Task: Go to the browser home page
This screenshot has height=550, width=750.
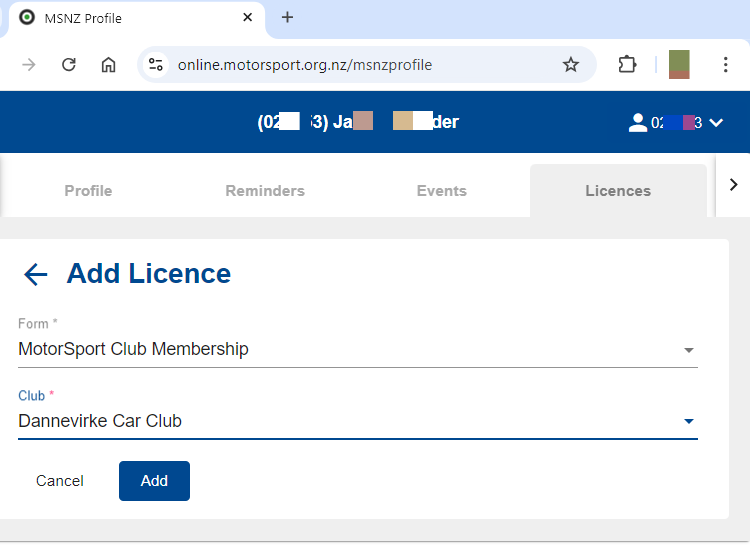Action: [x=109, y=65]
